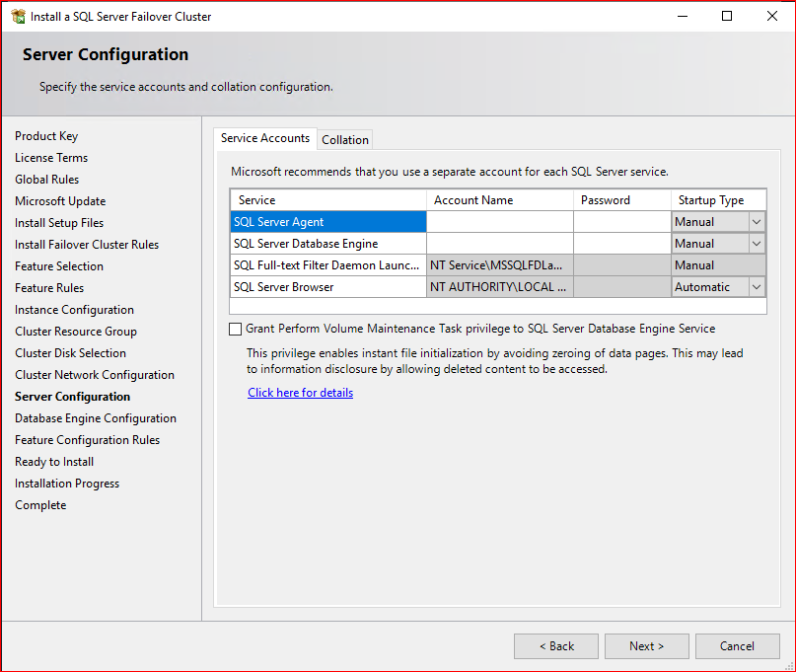The width and height of the screenshot is (796, 672).
Task: Click the NT AUTHORITY\LOCAL account cell
Action: (500, 287)
